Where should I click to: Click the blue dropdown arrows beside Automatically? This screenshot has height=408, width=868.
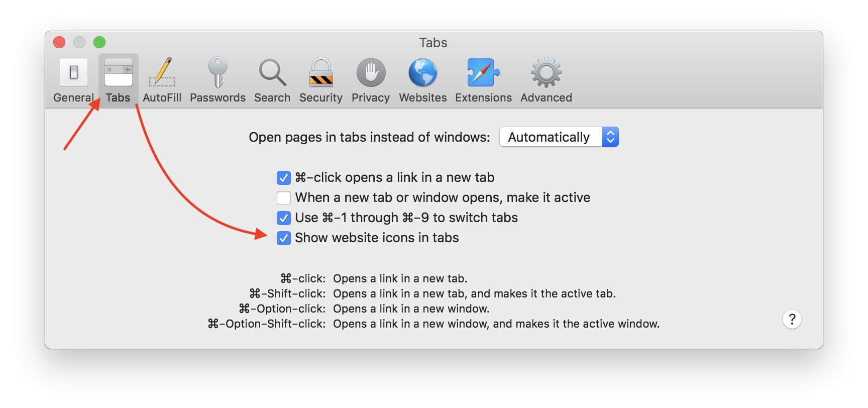[x=610, y=137]
